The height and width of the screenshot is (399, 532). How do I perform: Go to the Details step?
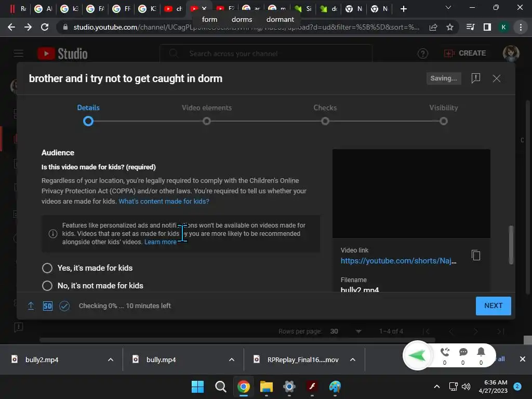pos(88,108)
